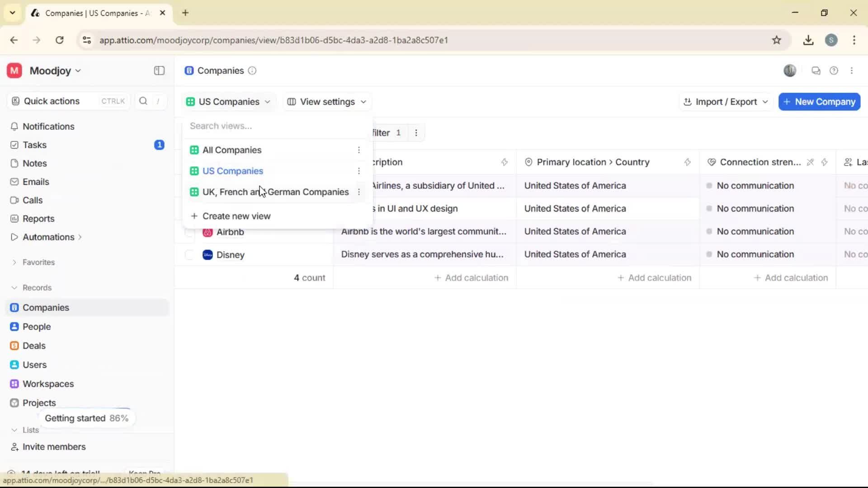Open Notifications in sidebar
This screenshot has width=868, height=488.
[x=48, y=127]
